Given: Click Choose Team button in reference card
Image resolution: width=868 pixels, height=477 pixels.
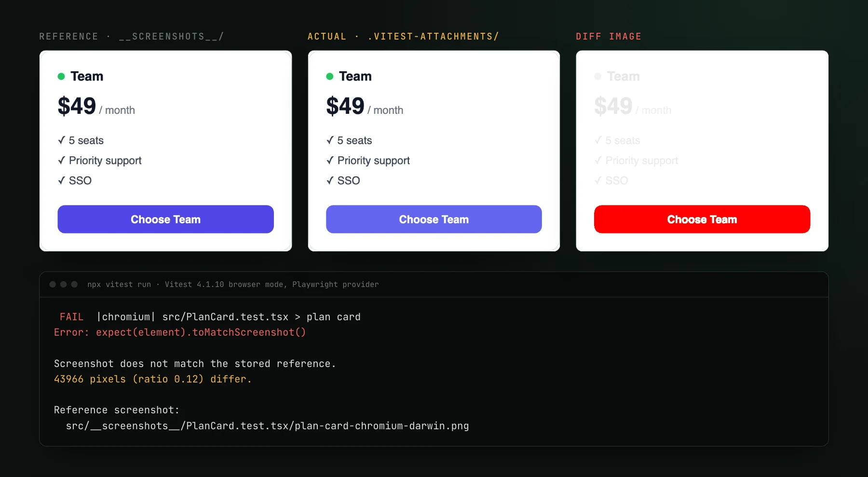Looking at the screenshot, I should coord(165,219).
